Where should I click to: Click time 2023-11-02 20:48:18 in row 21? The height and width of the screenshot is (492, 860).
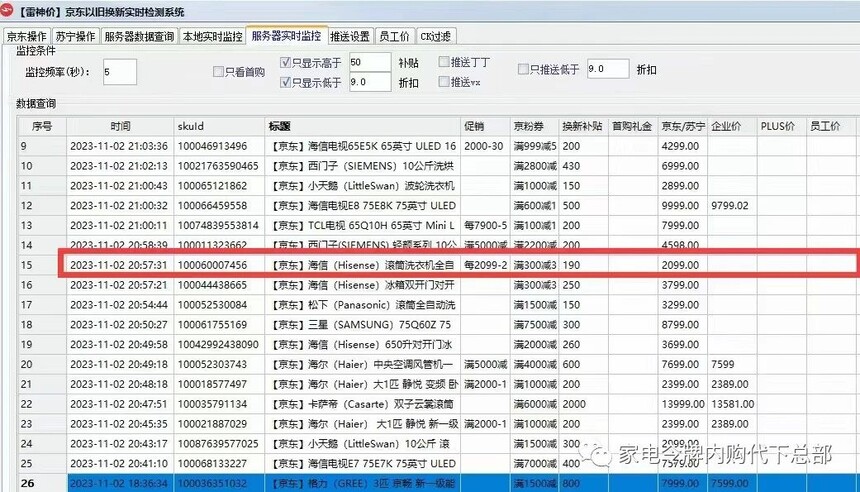pos(118,384)
